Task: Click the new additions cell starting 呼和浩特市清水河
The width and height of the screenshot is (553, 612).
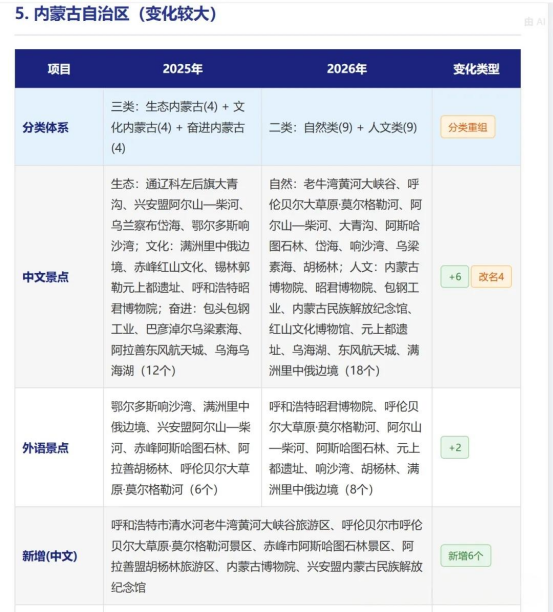Action: click(267, 556)
